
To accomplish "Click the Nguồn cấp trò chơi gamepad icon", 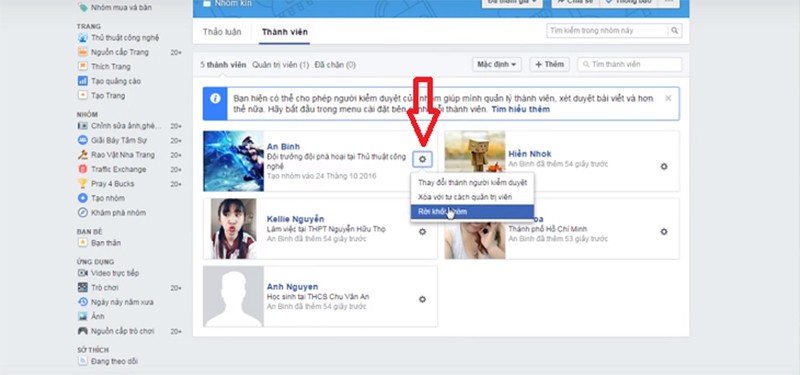I will [83, 331].
